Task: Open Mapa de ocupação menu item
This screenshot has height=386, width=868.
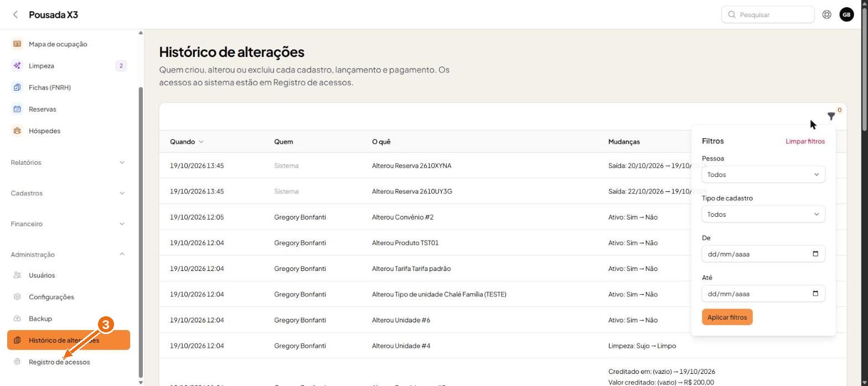Action: 69,44
